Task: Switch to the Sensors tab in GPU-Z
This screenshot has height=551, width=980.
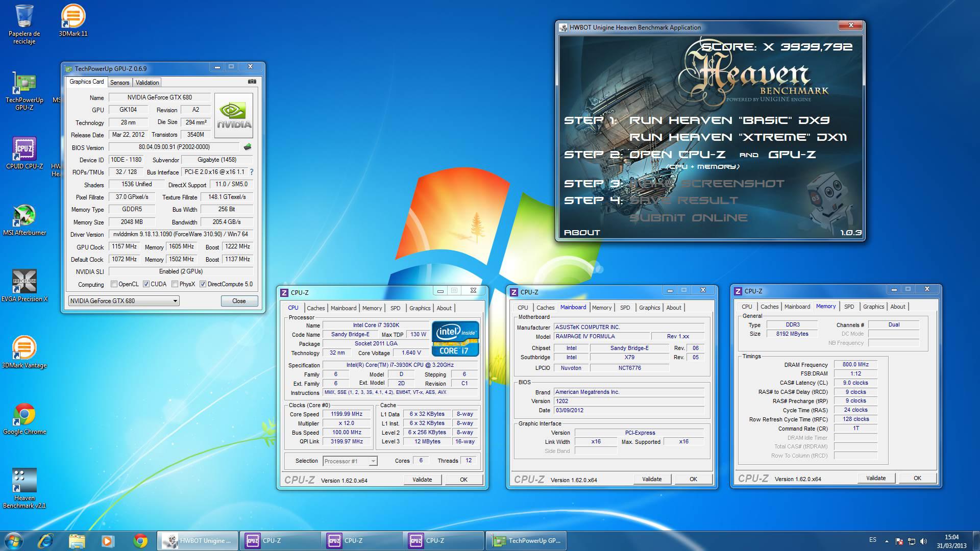Action: (x=120, y=83)
